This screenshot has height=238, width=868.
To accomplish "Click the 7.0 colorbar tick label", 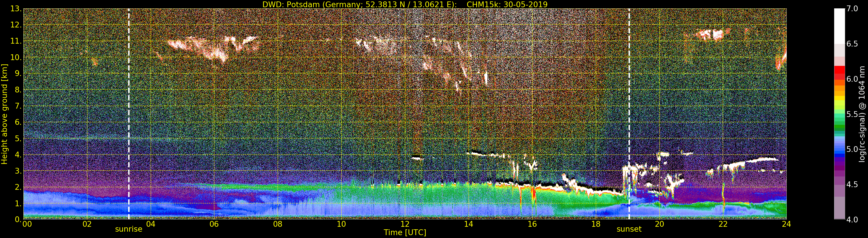I will tap(853, 9).
